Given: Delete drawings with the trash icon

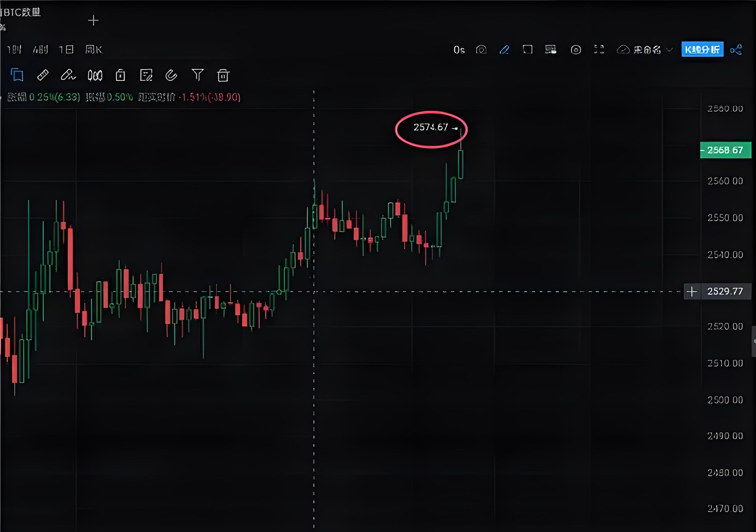Looking at the screenshot, I should click(223, 75).
